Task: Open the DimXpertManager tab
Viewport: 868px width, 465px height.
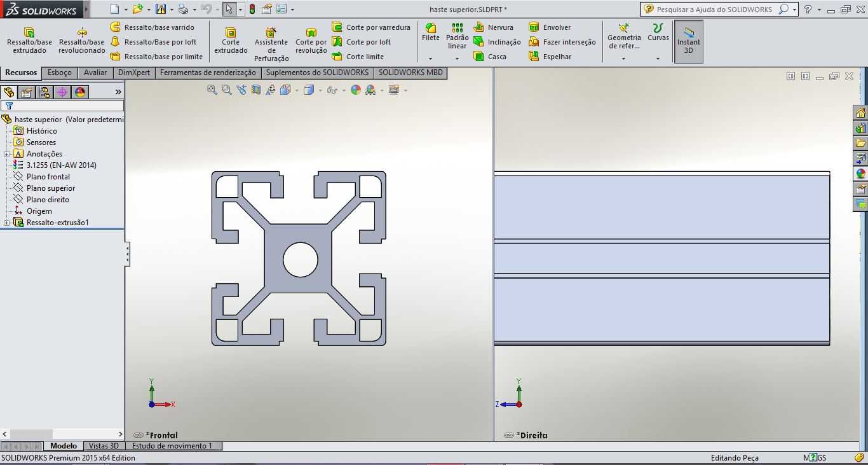Action: [x=62, y=92]
